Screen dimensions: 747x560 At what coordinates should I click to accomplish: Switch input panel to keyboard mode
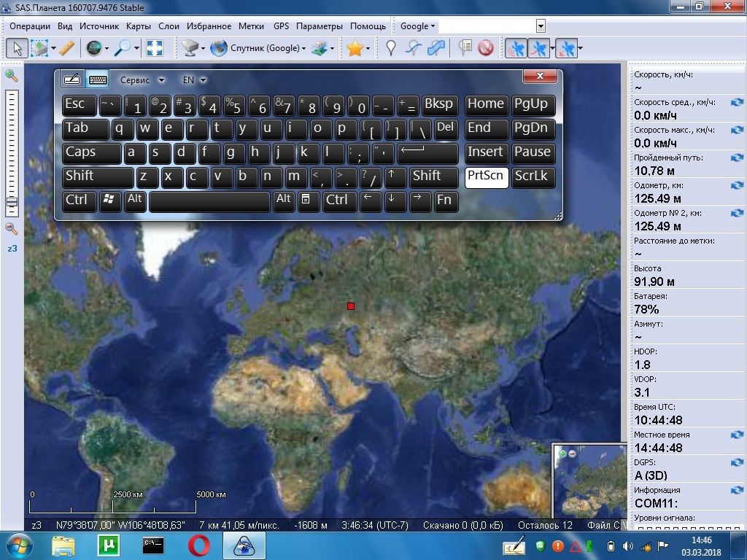pos(98,79)
